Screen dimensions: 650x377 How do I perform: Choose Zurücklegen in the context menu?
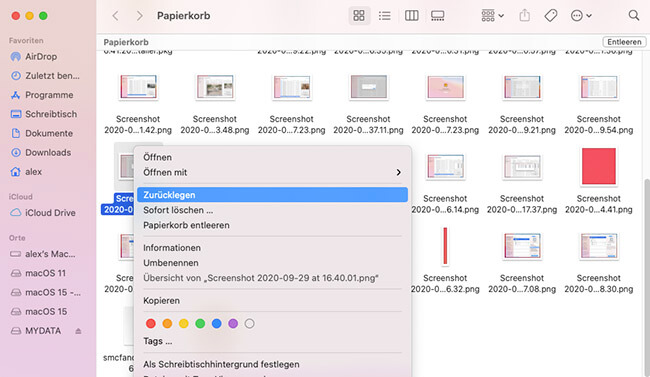[x=272, y=195]
